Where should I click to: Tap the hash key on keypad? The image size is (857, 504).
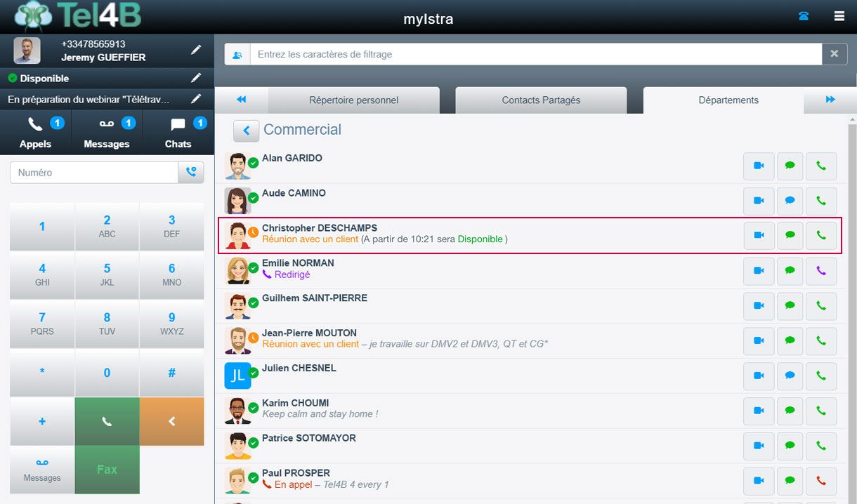tap(172, 373)
